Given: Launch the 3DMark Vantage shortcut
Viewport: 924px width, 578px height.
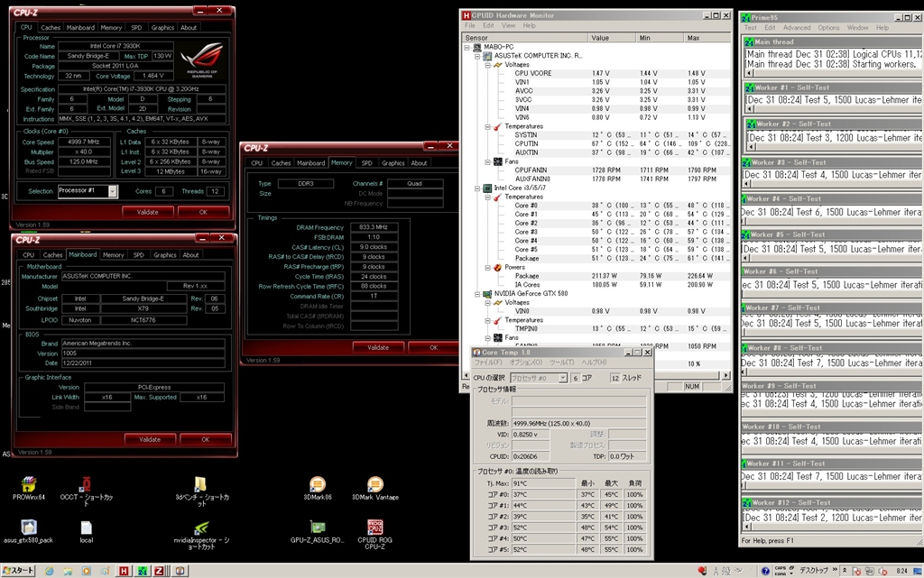Looking at the screenshot, I should tap(374, 484).
